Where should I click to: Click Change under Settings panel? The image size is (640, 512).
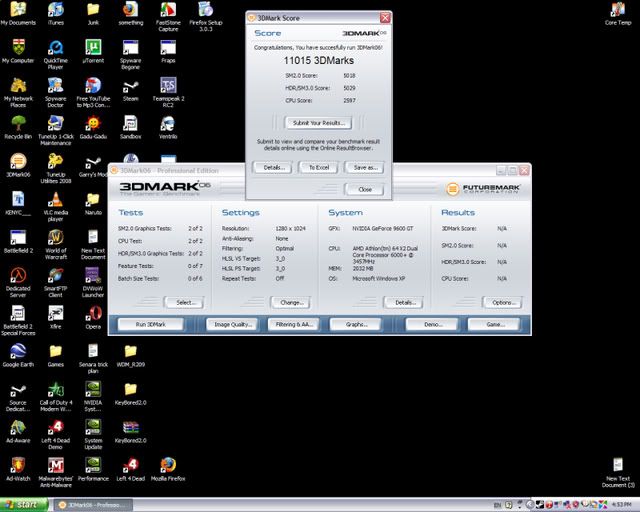(291, 303)
